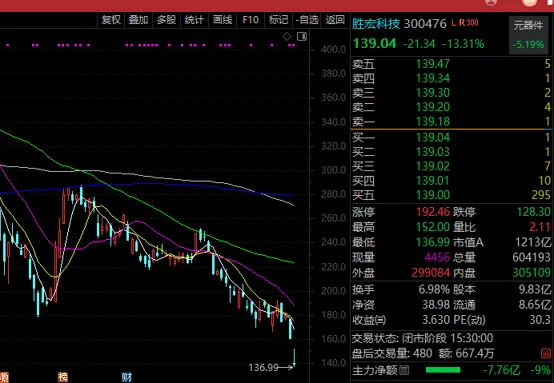Select the 多股 multi-stock view
This screenshot has height=383, width=554.
pyautogui.click(x=166, y=20)
